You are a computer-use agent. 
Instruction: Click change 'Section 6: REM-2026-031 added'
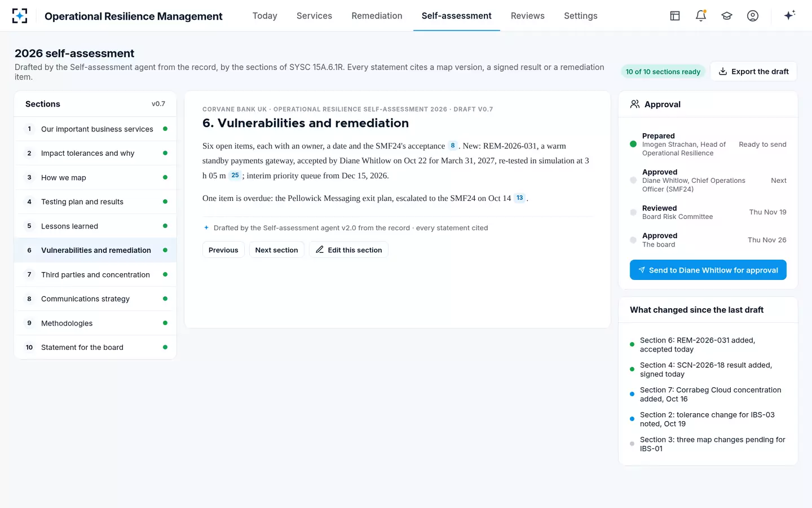[708, 345]
